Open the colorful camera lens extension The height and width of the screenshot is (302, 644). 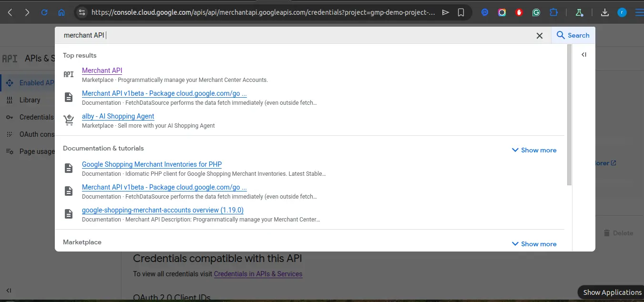[502, 12]
